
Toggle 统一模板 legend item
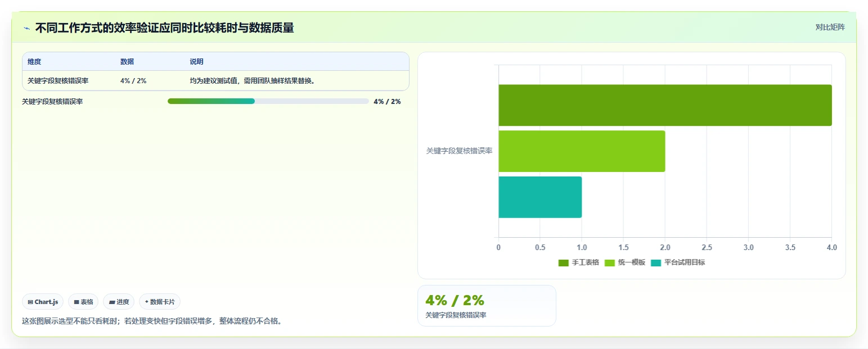(x=625, y=262)
